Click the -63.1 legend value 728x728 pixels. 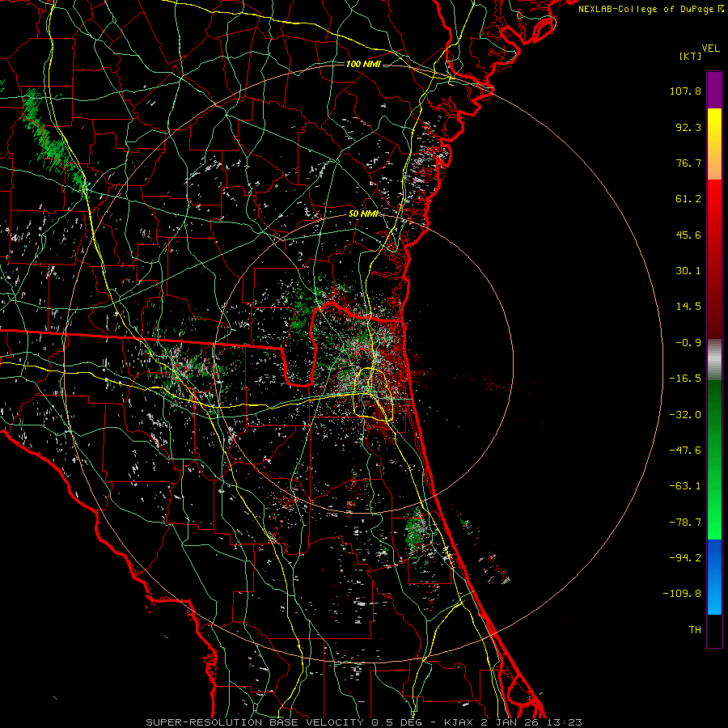coord(685,486)
